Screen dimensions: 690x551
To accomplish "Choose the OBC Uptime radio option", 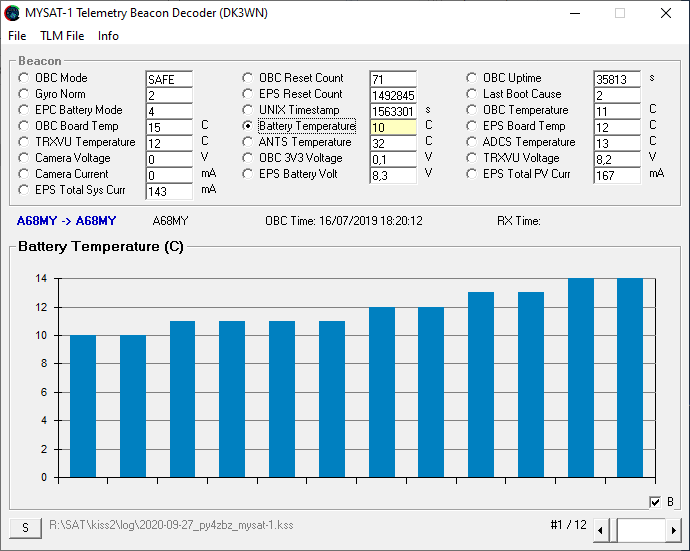I will [473, 78].
